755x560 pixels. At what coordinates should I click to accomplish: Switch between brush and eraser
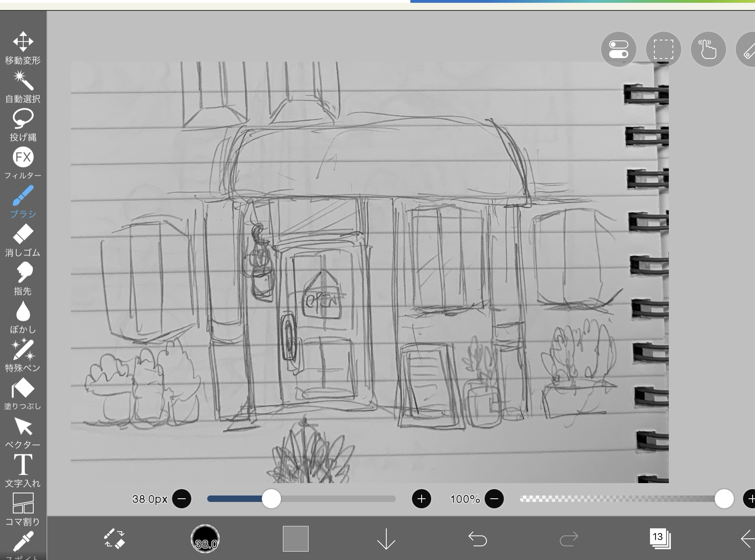coord(114,539)
